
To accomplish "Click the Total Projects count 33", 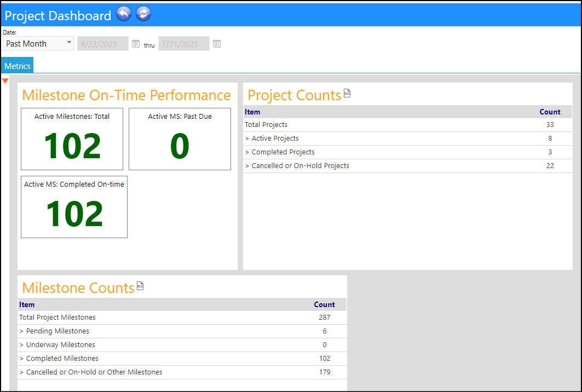I will click(550, 125).
